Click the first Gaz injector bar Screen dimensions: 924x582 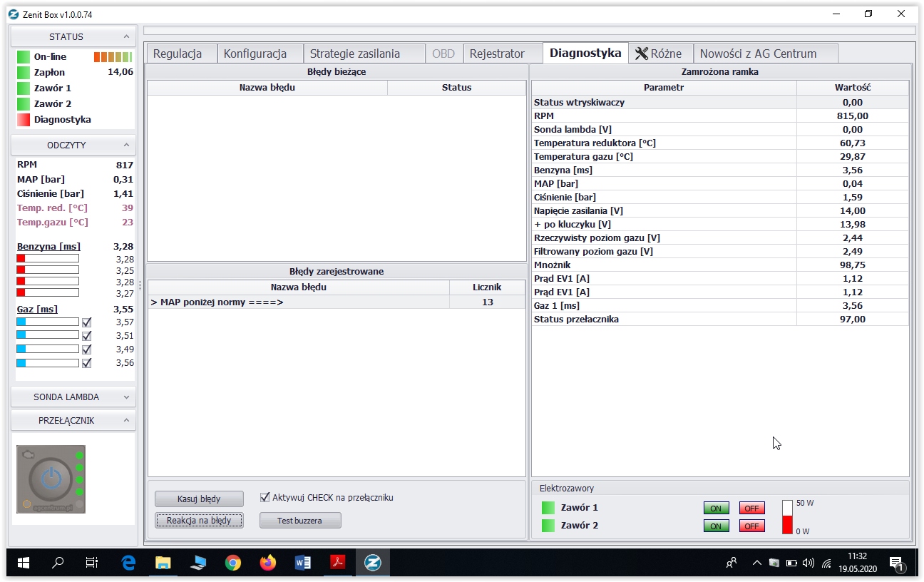click(48, 322)
